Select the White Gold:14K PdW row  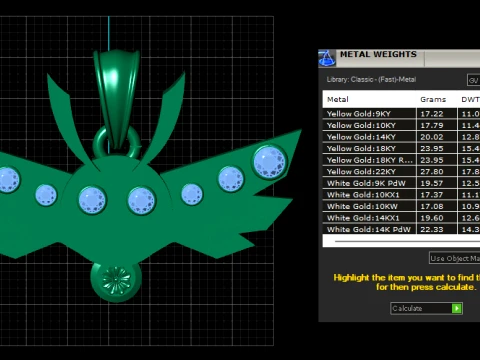pos(401,229)
